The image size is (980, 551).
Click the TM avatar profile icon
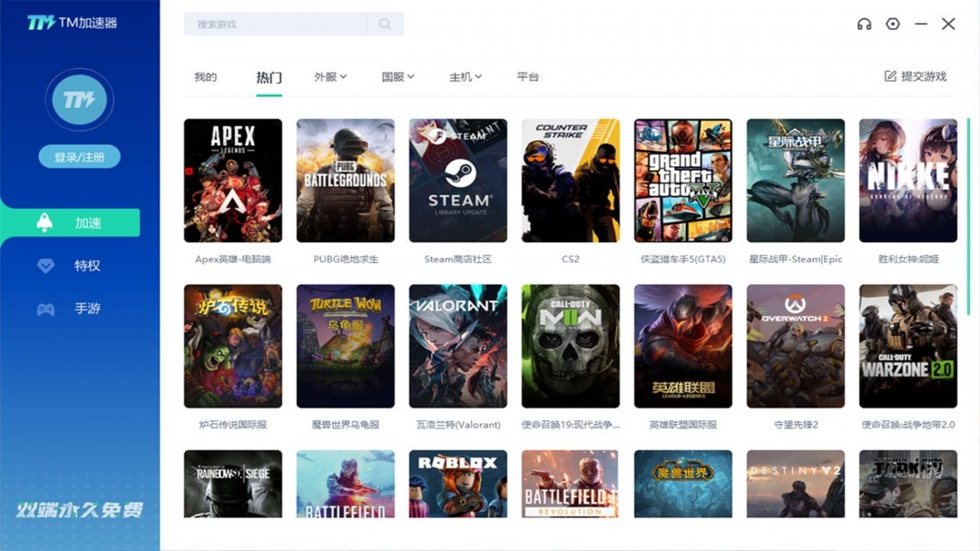pyautogui.click(x=79, y=100)
